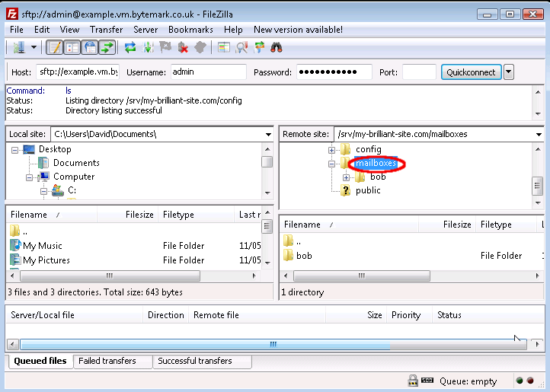Open Remote site path dropdown
550x392 pixels.
coord(539,134)
